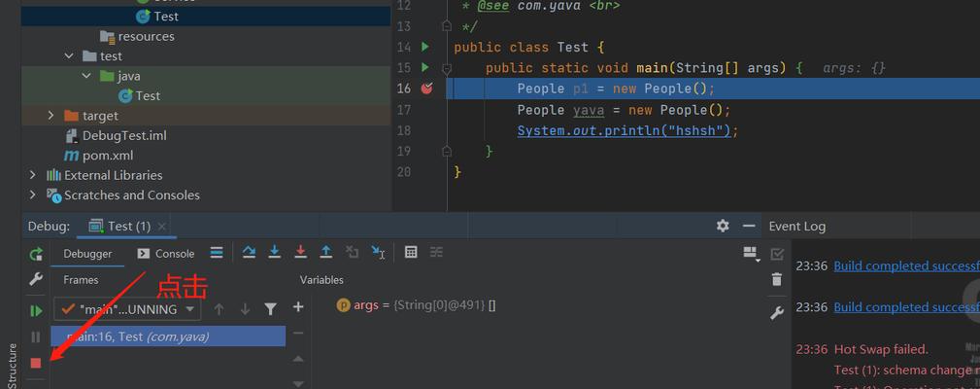The image size is (980, 389).
Task: Open frames filter funnel icon
Action: (270, 309)
